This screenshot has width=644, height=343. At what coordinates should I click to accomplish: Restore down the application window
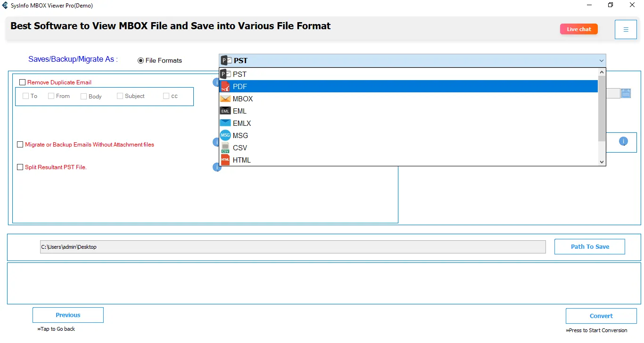tap(611, 5)
